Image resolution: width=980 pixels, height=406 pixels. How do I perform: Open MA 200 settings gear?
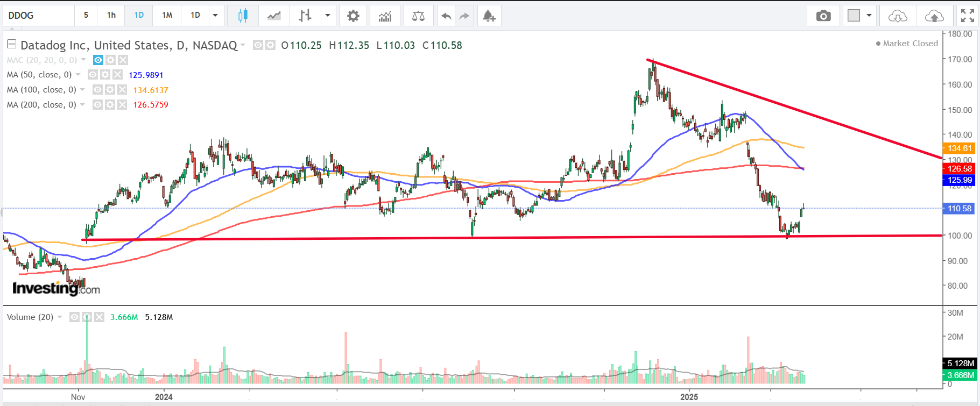[x=110, y=104]
